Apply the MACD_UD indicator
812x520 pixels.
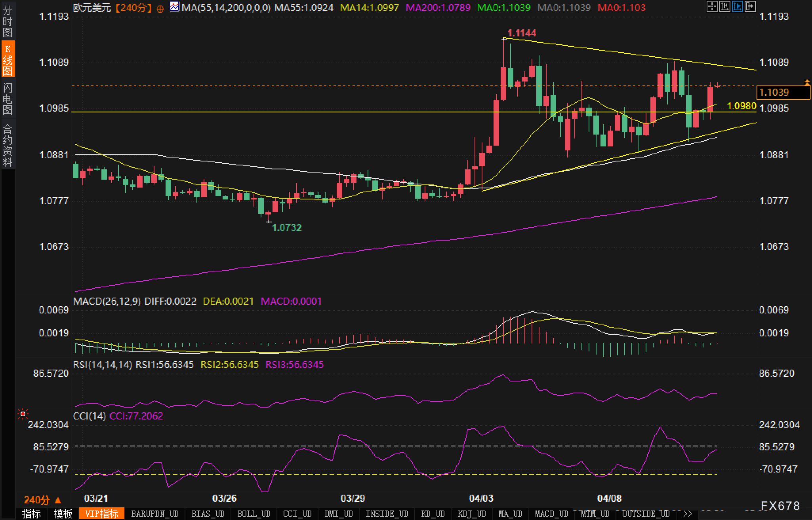click(551, 514)
